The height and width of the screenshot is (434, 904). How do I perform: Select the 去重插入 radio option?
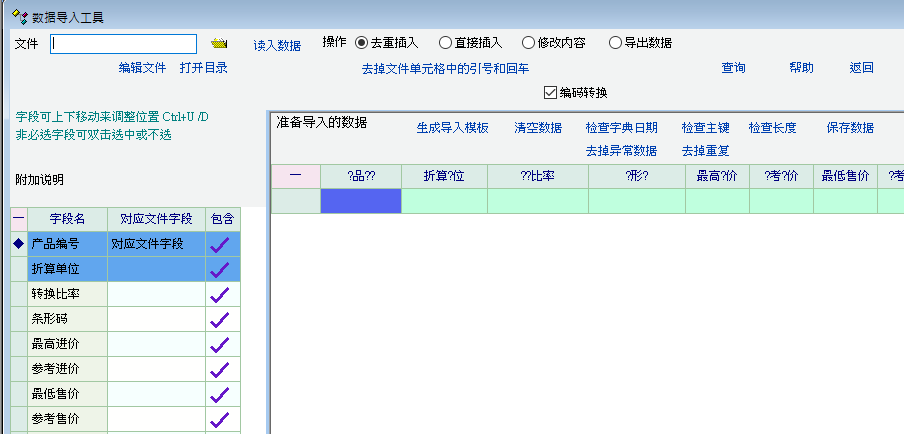click(x=361, y=43)
